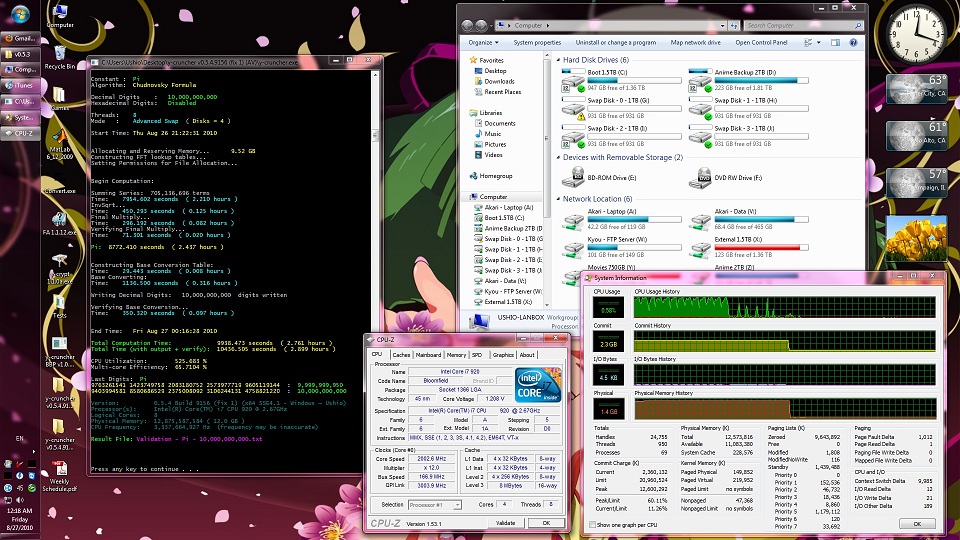The height and width of the screenshot is (540, 960).
Task: Switch to the Mainboard tab in CPU-Z
Action: [428, 355]
